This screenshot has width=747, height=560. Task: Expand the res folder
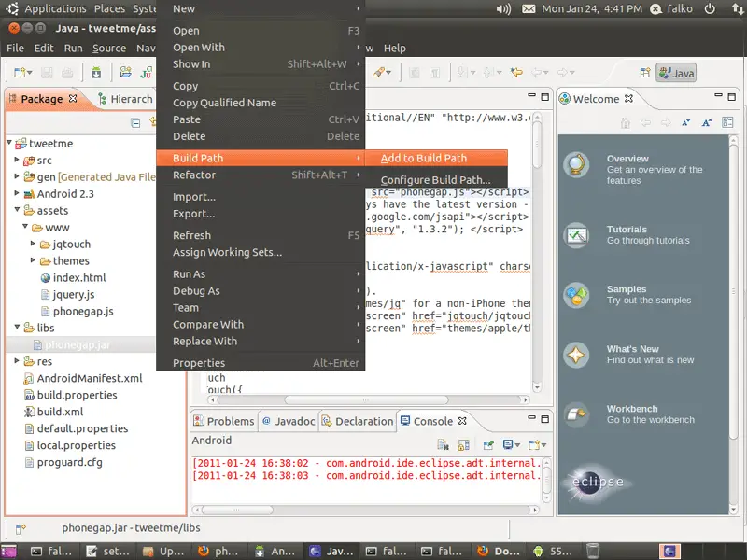point(17,360)
